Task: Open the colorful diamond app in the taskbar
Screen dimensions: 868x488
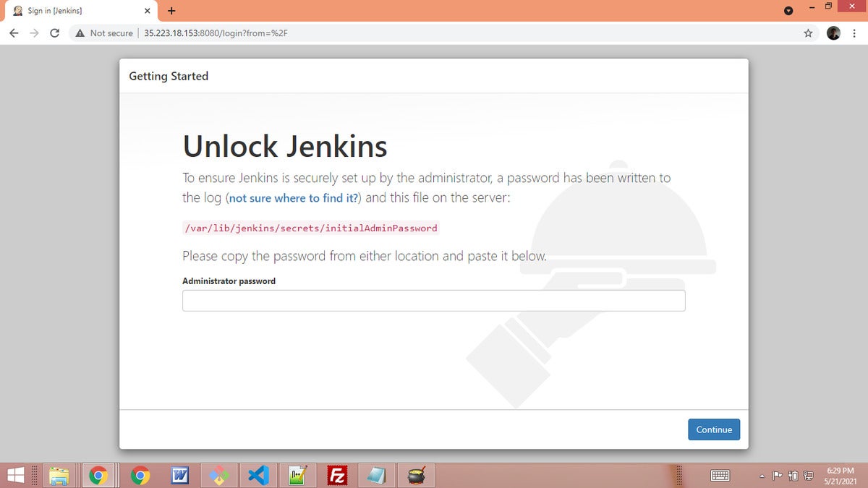Action: [x=219, y=475]
